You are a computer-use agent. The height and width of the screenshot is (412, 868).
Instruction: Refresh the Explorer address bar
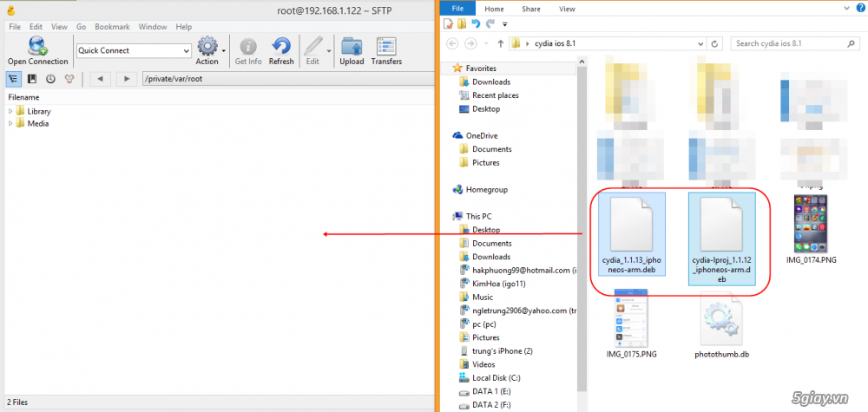[x=715, y=43]
